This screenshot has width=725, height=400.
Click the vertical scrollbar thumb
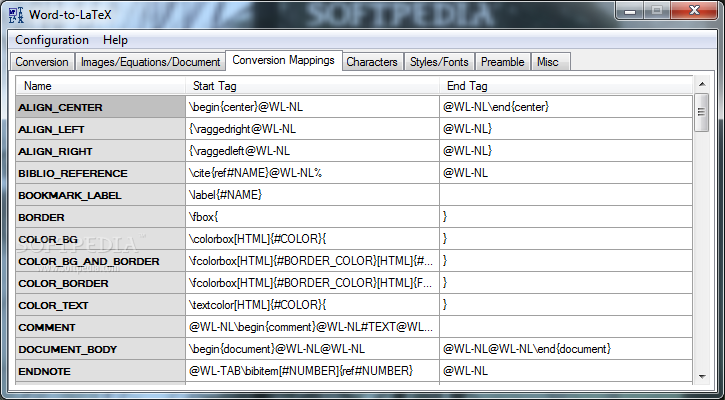click(x=701, y=112)
